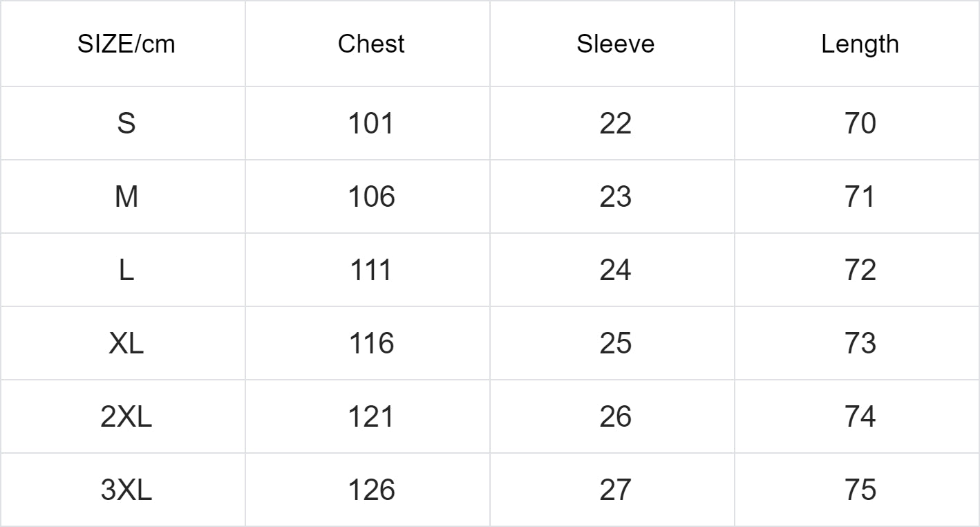Select the Length column header
The image size is (980, 527).
[860, 44]
